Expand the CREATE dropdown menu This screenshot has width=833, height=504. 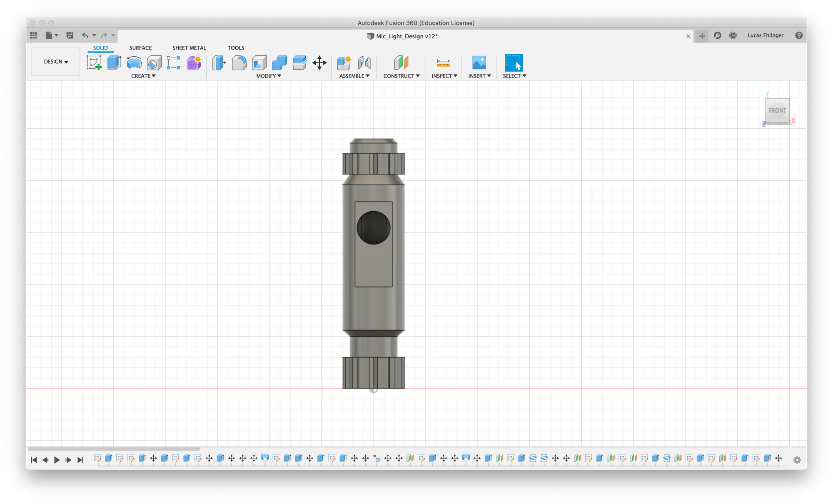click(x=142, y=75)
